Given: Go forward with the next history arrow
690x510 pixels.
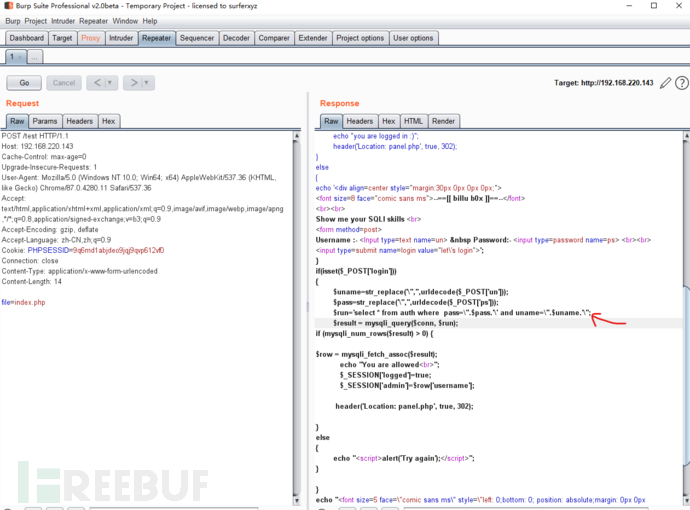Looking at the screenshot, I should tap(134, 83).
